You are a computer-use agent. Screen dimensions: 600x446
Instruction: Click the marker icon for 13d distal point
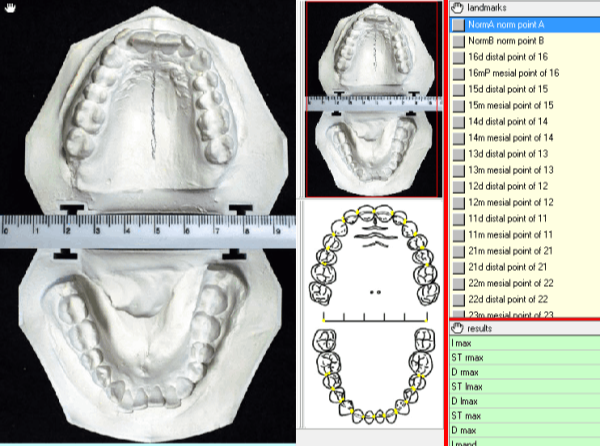(458, 153)
